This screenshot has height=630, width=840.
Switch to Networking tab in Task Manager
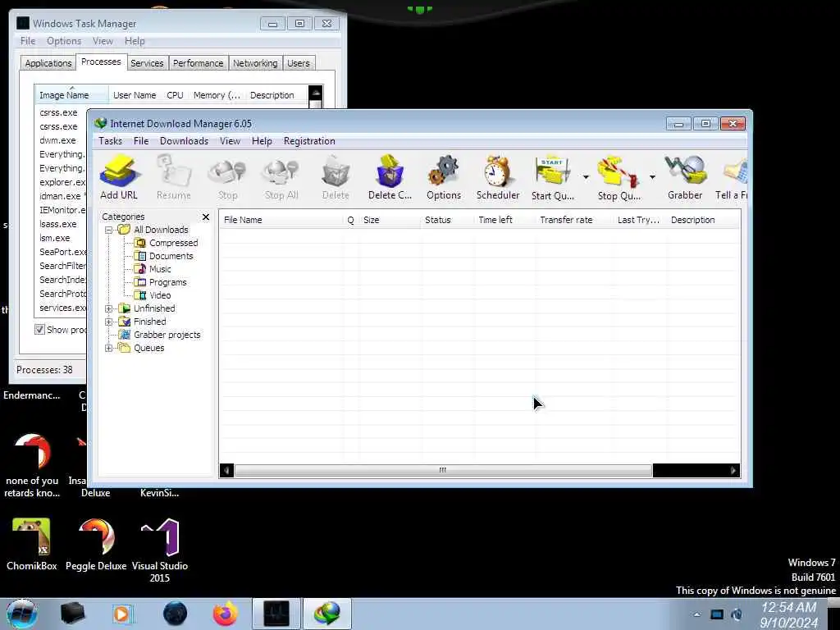point(255,63)
